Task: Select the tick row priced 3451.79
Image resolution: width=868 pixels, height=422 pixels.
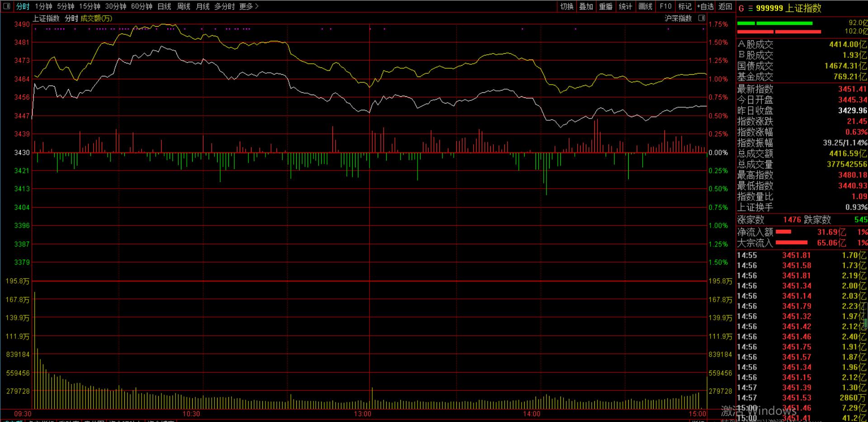Action: 802,306
